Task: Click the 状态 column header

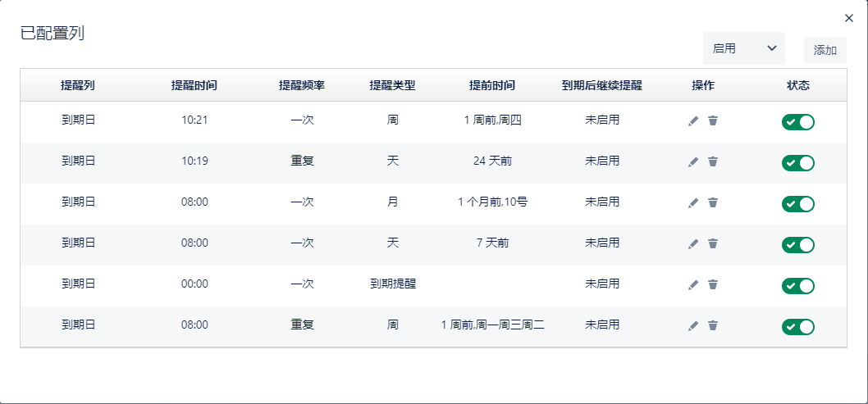Action: coord(797,85)
